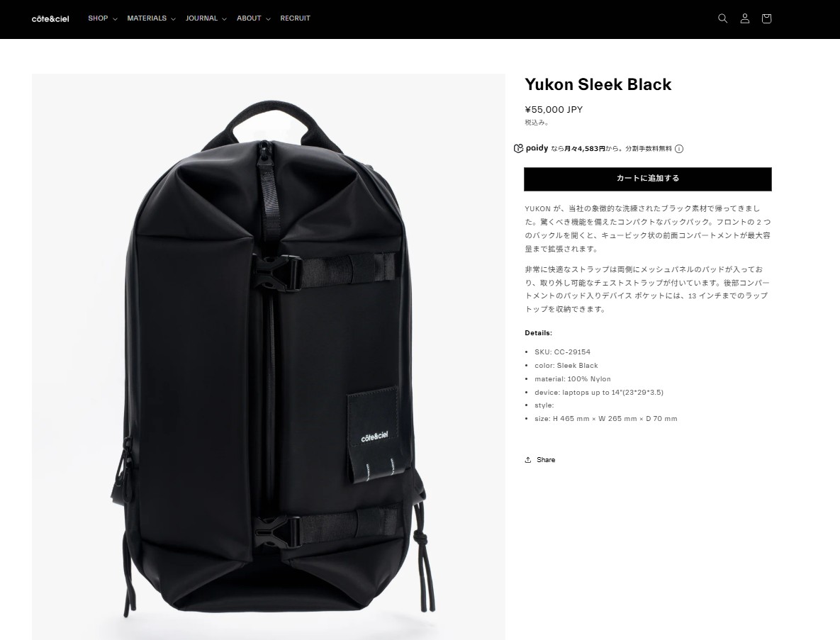
Task: Expand the SHOP dropdown menu
Action: pyautogui.click(x=102, y=18)
